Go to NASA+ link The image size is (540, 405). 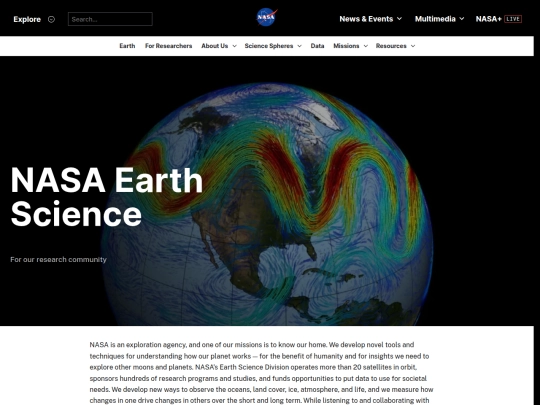488,19
